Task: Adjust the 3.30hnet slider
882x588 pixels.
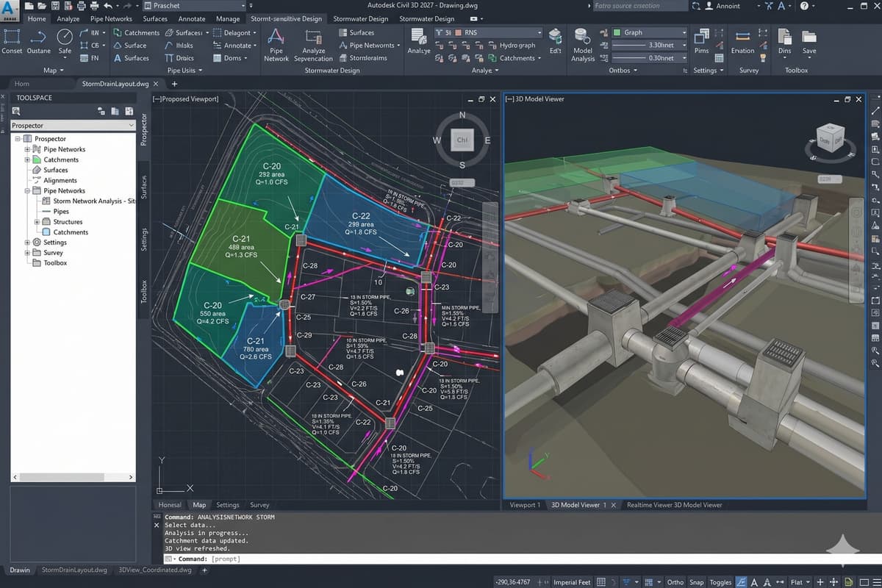Action: 650,45
